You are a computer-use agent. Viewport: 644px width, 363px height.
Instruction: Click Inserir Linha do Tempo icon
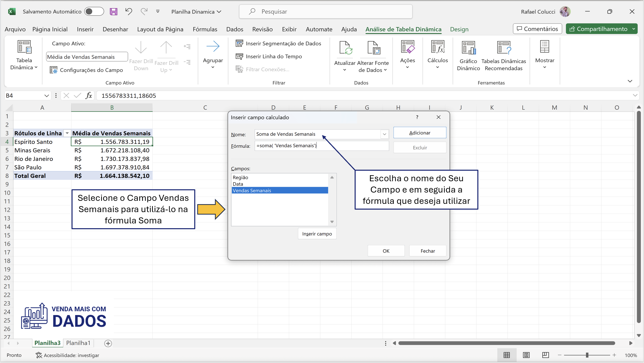pyautogui.click(x=239, y=56)
